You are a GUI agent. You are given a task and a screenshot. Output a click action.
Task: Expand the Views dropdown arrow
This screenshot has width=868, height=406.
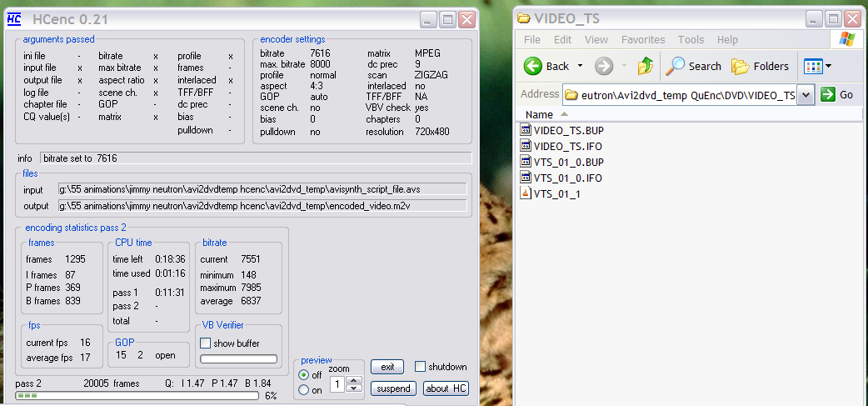coord(828,67)
